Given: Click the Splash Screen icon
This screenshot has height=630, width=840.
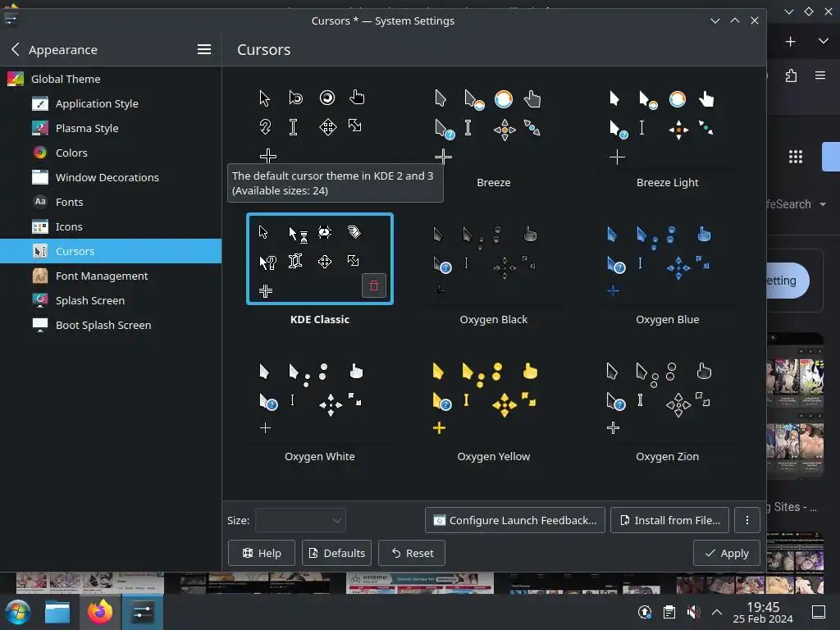Looking at the screenshot, I should click(40, 300).
